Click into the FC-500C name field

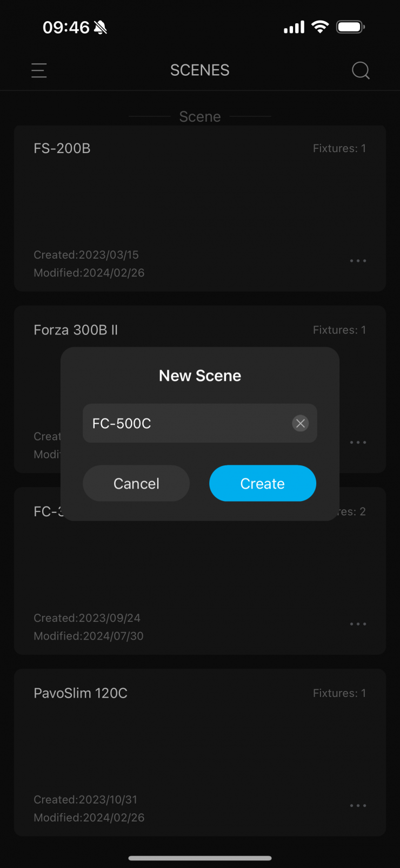pyautogui.click(x=186, y=423)
